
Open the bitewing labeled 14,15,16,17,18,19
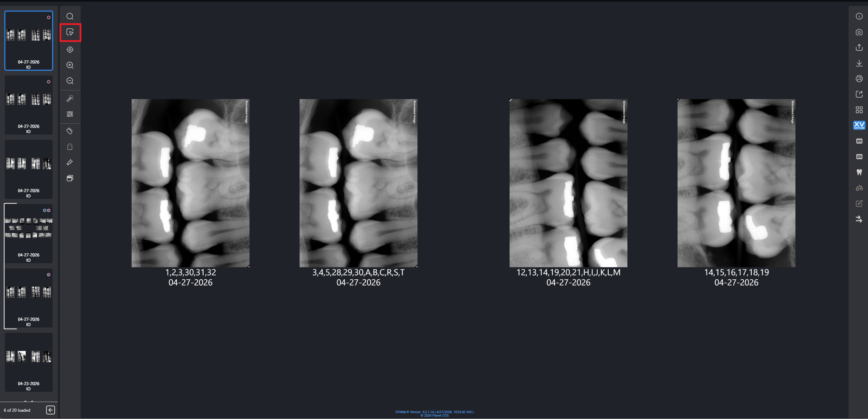736,183
